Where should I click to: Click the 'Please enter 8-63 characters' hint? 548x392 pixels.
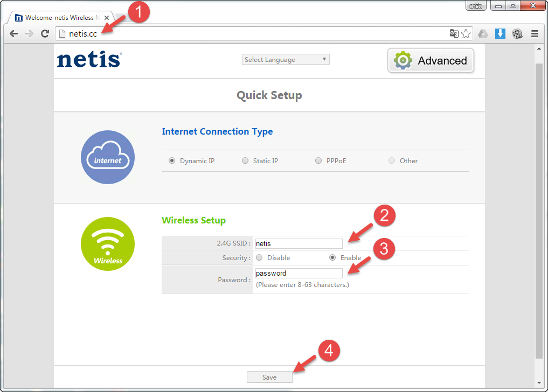pos(302,285)
